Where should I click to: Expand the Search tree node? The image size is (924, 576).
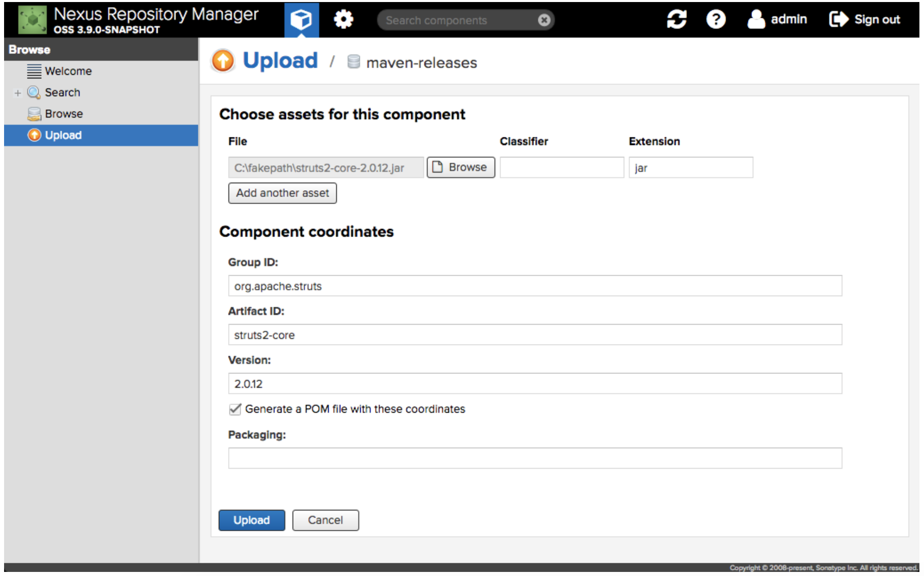[x=18, y=93]
